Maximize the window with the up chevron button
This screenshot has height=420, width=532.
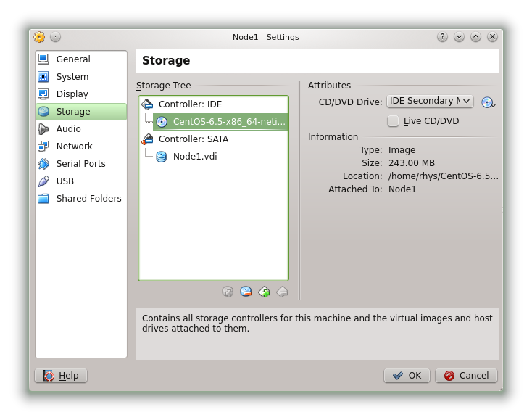click(x=475, y=37)
